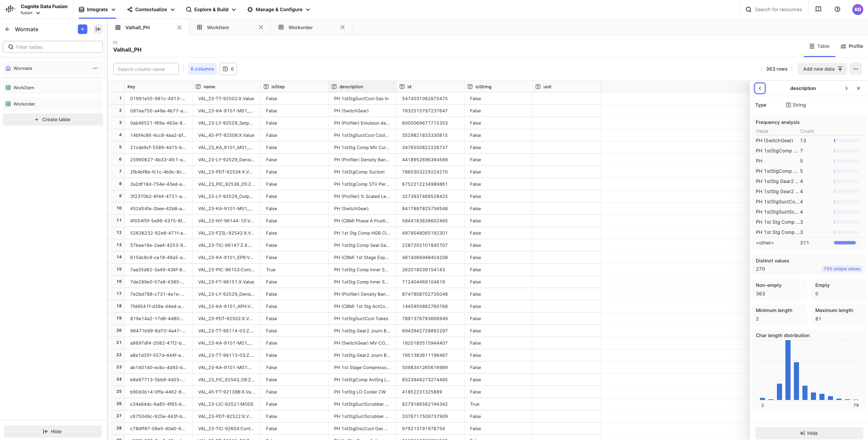Screen dimensions: 868x440
Task: Switch to the WorkItem tab
Action: point(230,27)
